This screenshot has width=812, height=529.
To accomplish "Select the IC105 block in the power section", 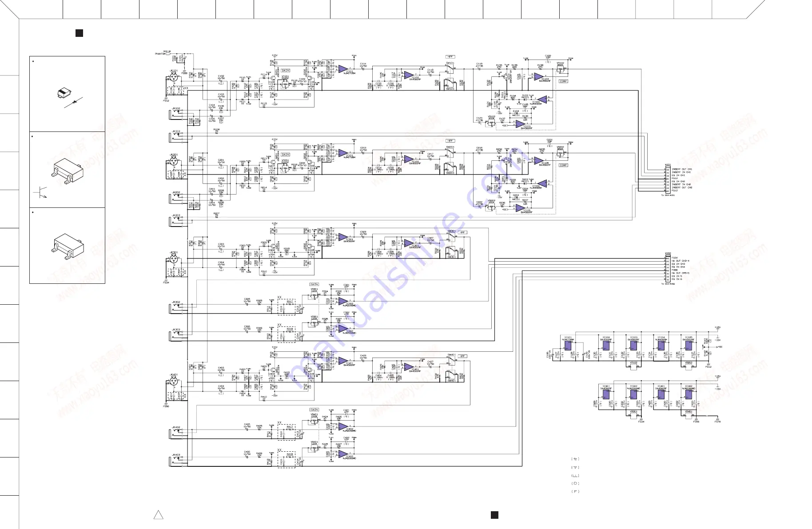I will coord(688,345).
